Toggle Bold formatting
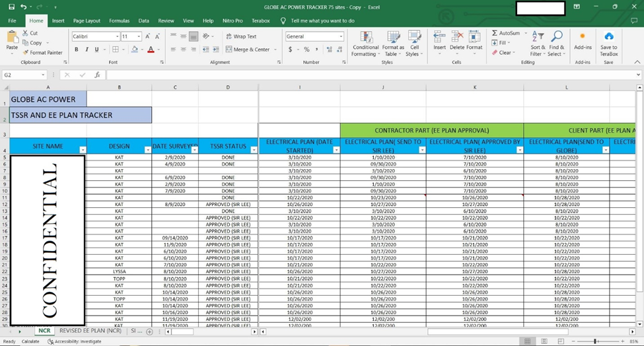The image size is (644, 346). tap(77, 50)
